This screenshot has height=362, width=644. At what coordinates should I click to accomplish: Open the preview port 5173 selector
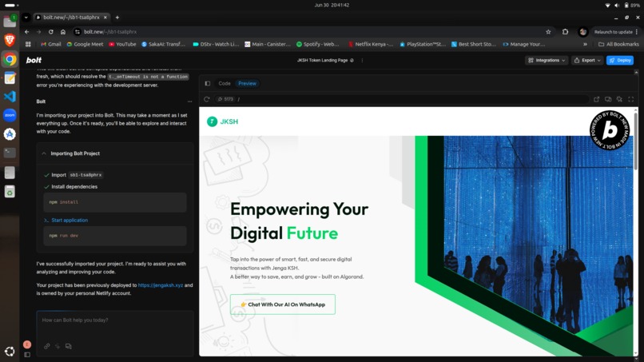225,99
